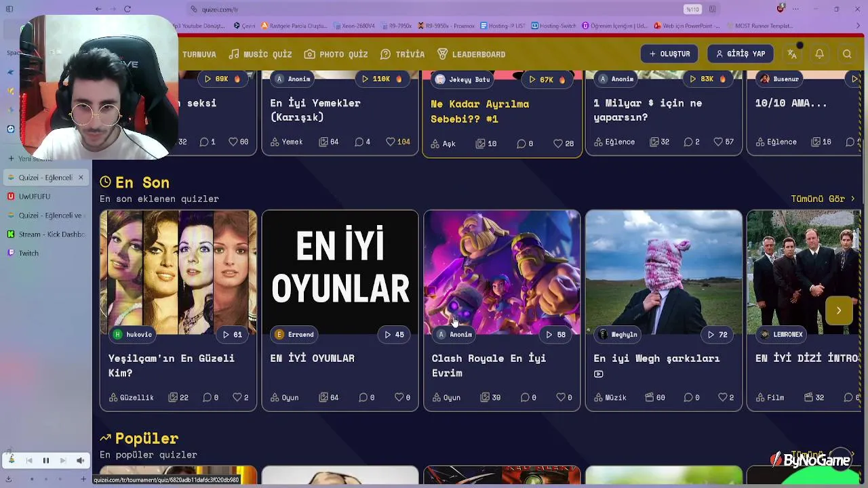Open the Photo Quiz menu item
The image size is (868, 488).
click(336, 54)
